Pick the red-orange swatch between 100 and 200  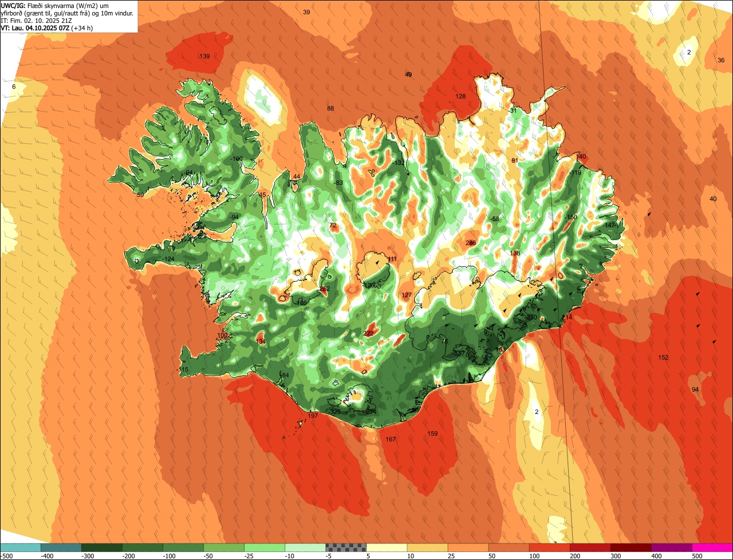(550, 547)
